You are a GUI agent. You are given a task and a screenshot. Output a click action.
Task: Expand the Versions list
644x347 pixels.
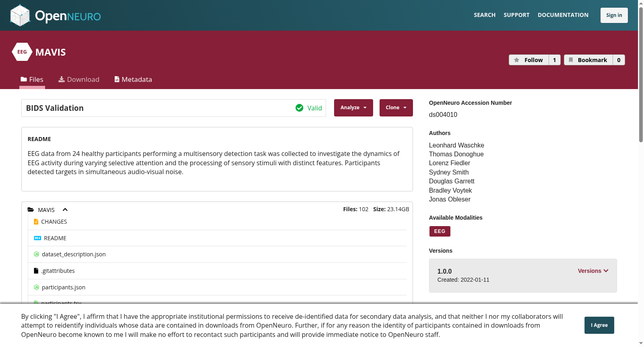593,271
